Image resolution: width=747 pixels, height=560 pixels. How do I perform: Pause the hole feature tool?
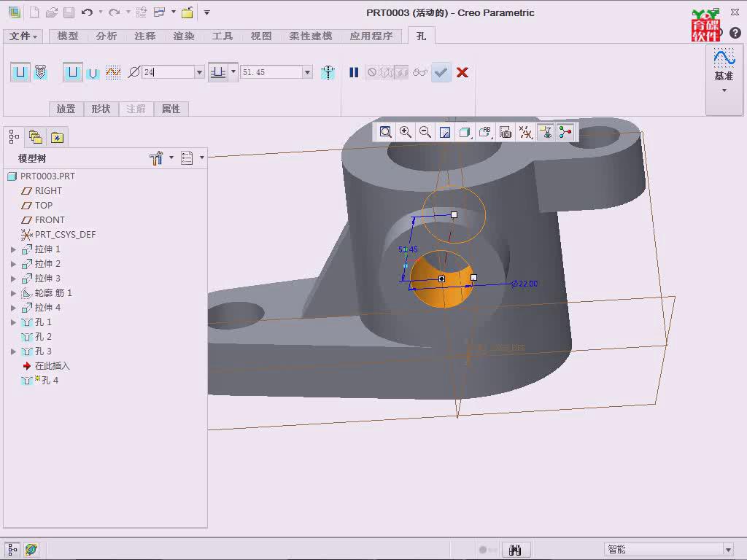coord(354,72)
